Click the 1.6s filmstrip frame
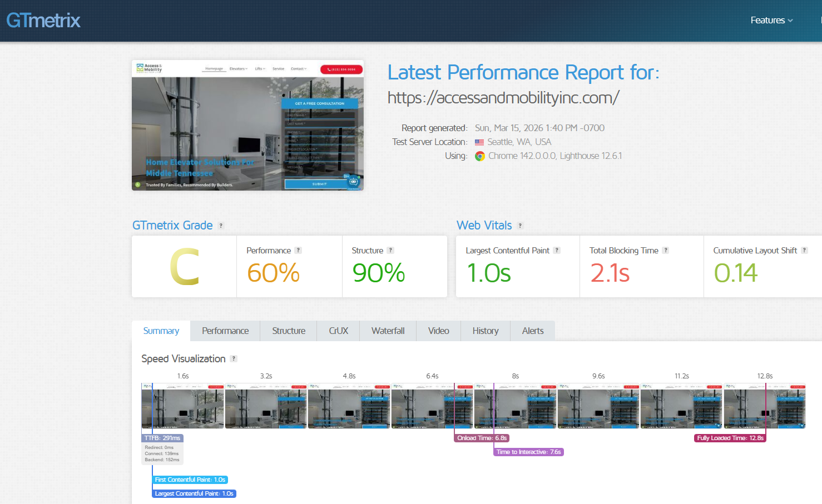 182,406
